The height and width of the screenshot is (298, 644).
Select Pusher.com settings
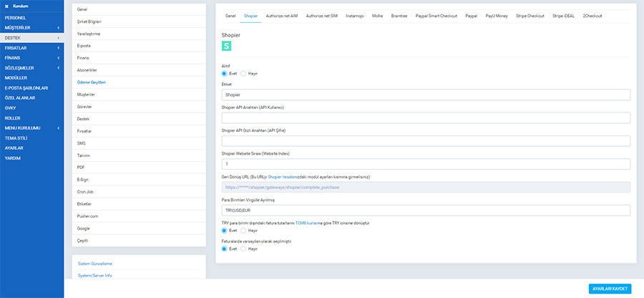pyautogui.click(x=139, y=216)
